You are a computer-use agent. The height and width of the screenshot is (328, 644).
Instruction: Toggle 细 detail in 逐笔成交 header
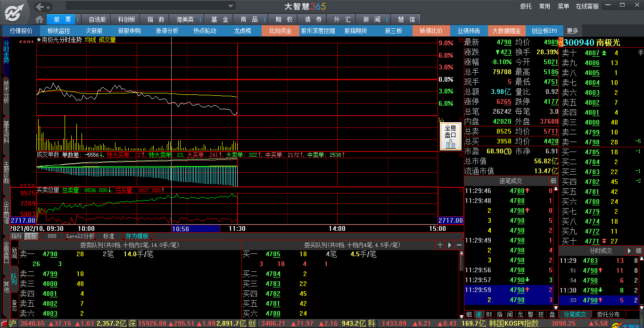coord(553,181)
